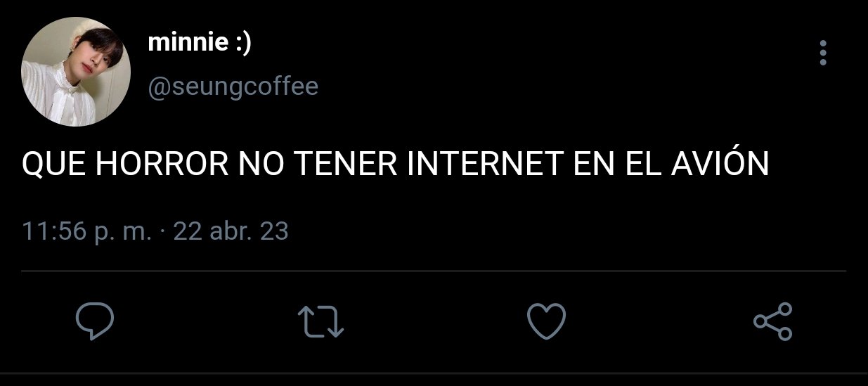Reply to the tweet via speech bubble icon

pos(95,321)
